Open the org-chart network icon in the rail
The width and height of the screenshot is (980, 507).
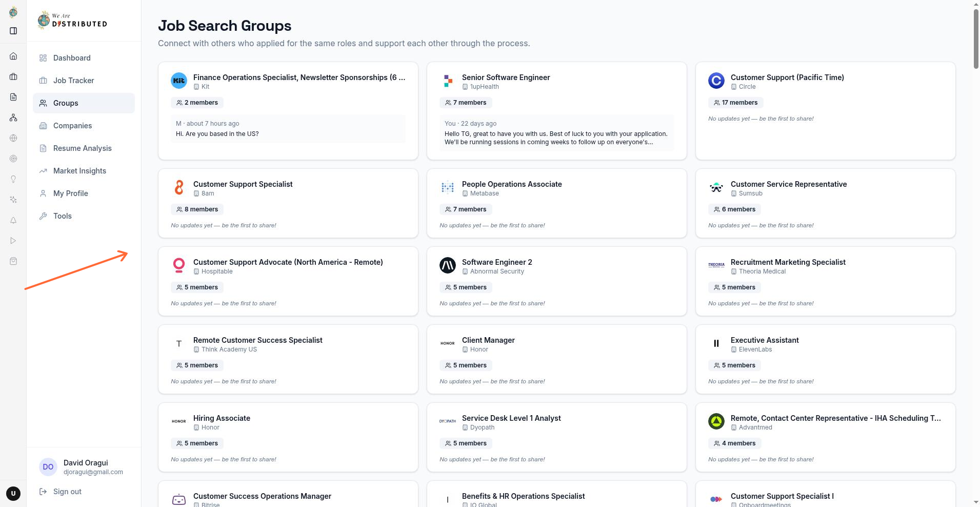coord(13,118)
